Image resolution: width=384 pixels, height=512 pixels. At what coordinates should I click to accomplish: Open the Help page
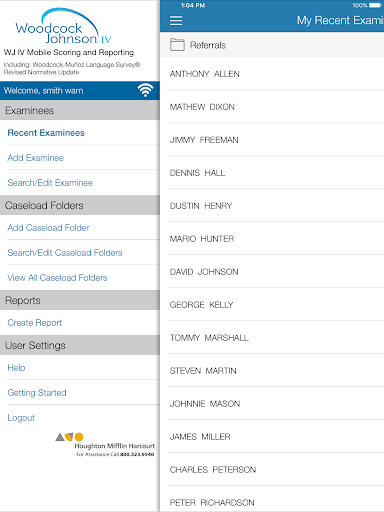[x=16, y=368]
